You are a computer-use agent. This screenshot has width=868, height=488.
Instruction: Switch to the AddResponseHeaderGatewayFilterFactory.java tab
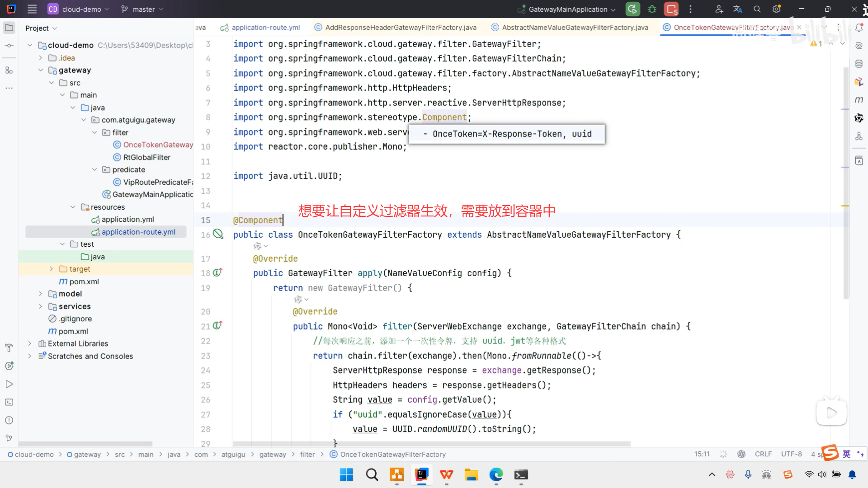401,28
